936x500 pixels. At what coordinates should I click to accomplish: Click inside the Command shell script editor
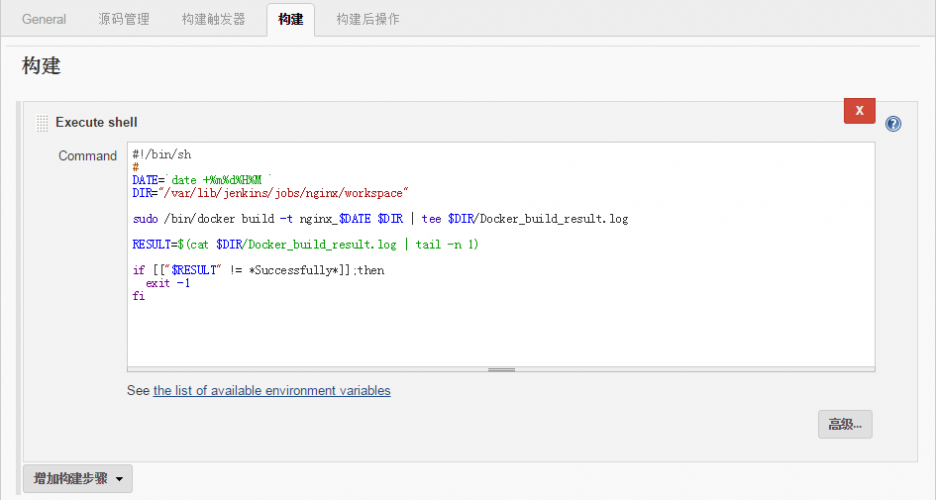[x=501, y=254]
